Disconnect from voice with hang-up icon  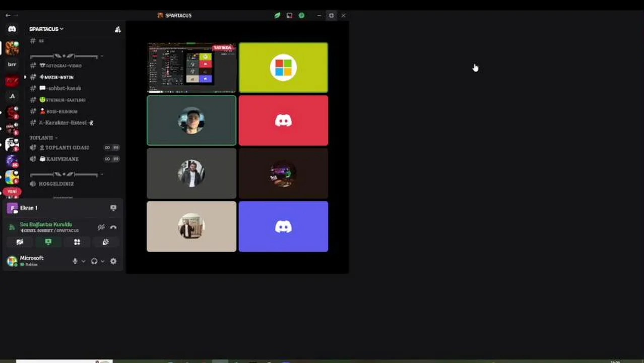[x=113, y=227]
